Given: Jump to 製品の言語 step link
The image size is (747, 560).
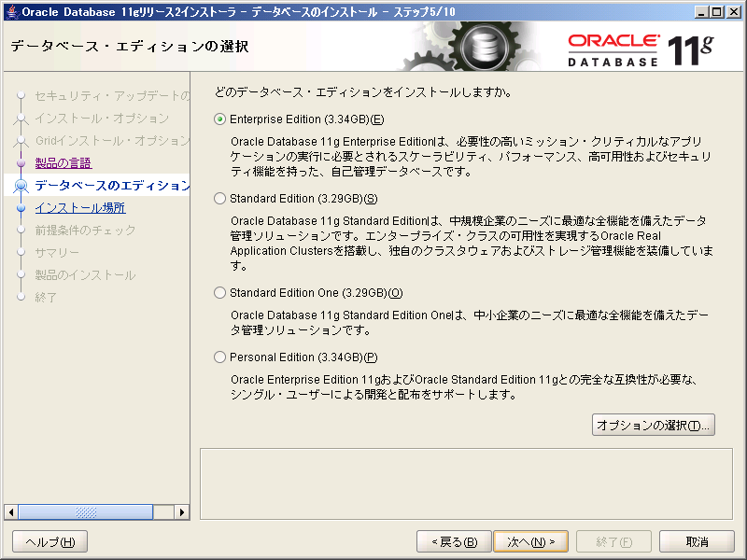Looking at the screenshot, I should (x=63, y=163).
